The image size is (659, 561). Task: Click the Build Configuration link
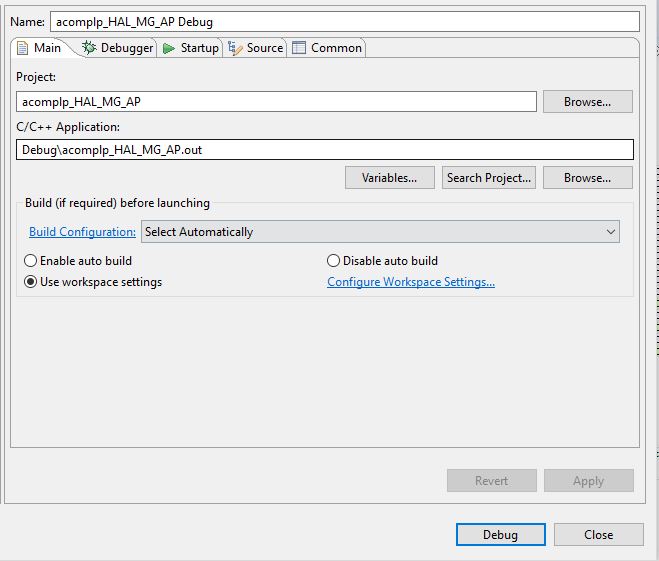click(x=82, y=232)
